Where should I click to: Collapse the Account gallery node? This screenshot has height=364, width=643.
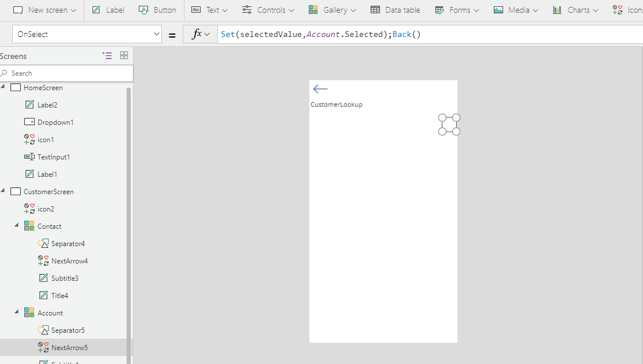(x=16, y=312)
